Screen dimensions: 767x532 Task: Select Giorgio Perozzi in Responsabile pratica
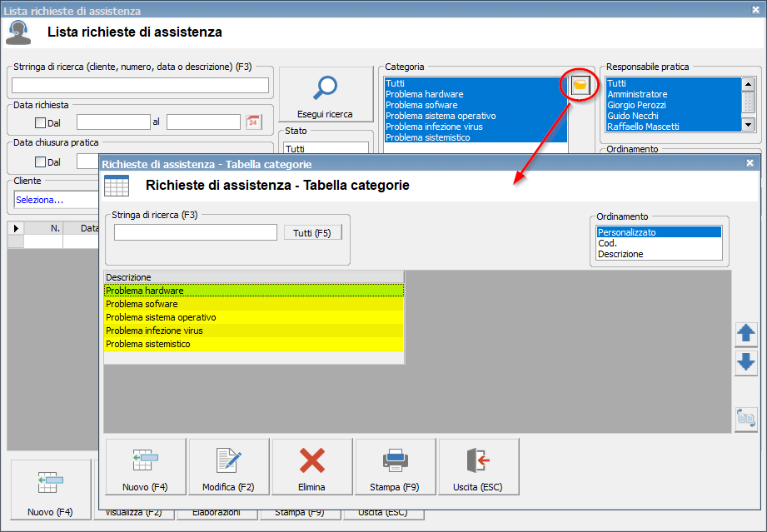[637, 105]
